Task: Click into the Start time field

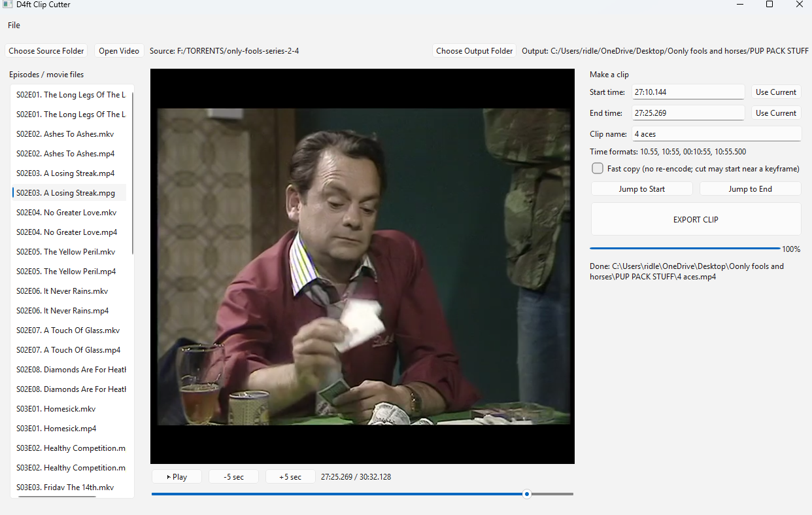Action: [x=688, y=92]
